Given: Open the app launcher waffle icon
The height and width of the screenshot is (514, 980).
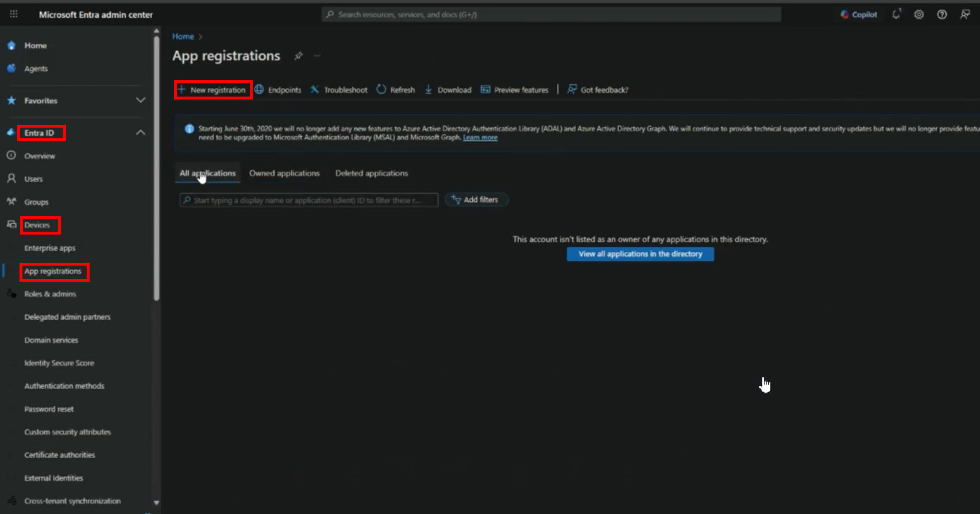Looking at the screenshot, I should [x=14, y=14].
